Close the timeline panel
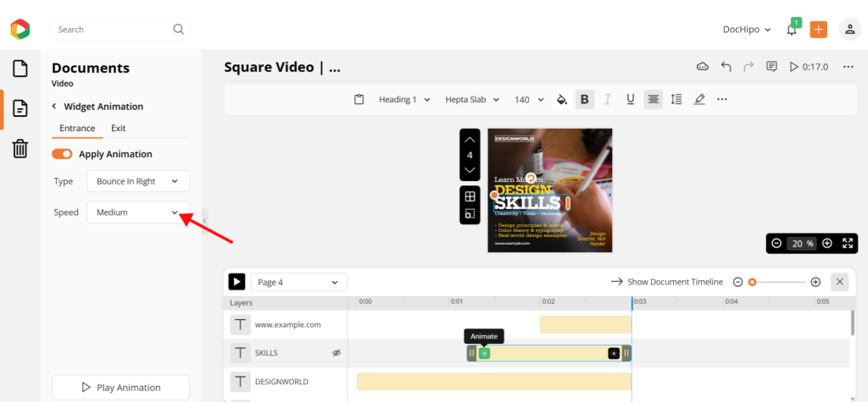This screenshot has width=868, height=403. (839, 282)
